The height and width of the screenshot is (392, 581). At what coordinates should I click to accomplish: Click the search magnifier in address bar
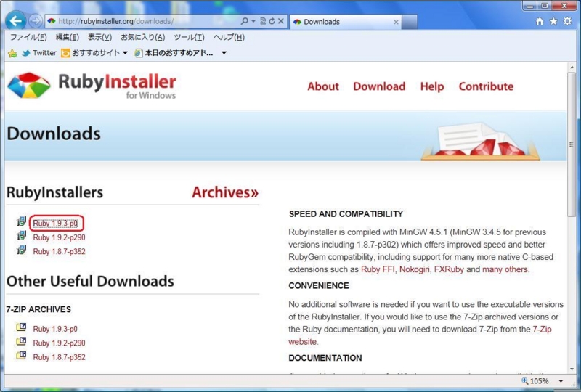pos(244,21)
